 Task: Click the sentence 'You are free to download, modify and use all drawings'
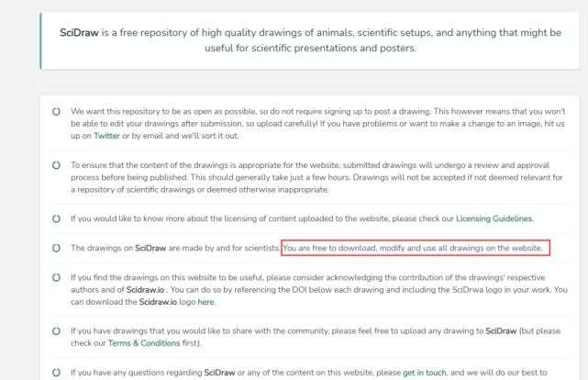tap(413, 248)
